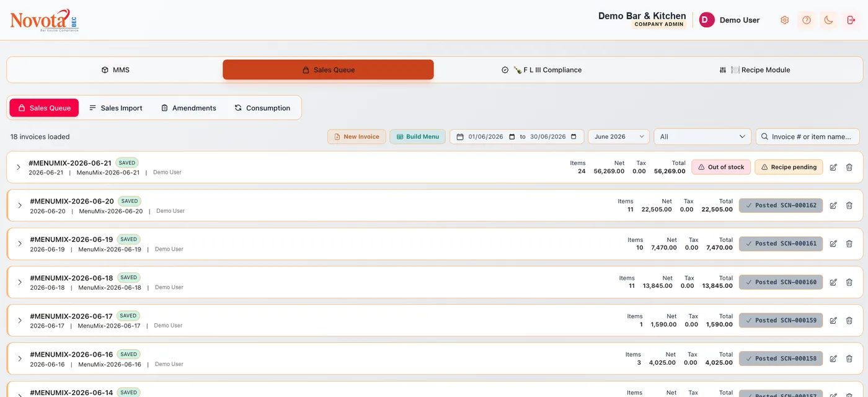
Task: Open the June 2026 month dropdown
Action: [x=619, y=136]
